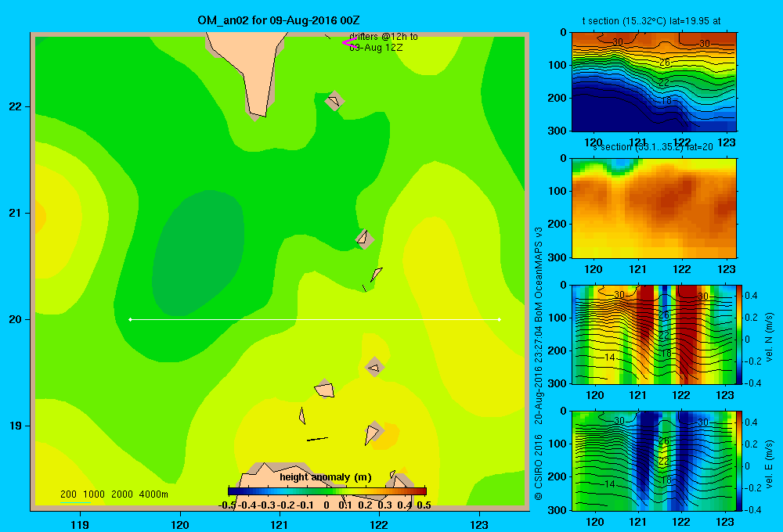Click the "18" contour label in temperature section
Screen dimensions: 783x532
tap(666, 101)
